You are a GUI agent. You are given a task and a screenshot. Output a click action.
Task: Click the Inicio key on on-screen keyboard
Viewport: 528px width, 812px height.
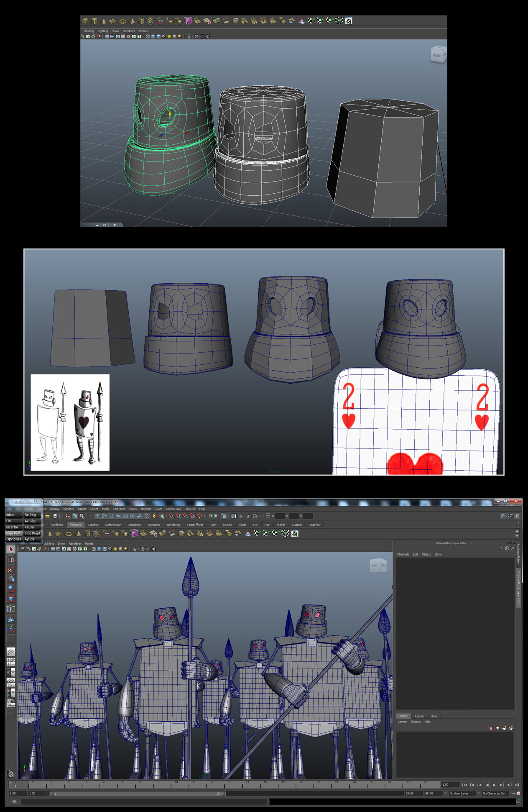tap(13, 515)
